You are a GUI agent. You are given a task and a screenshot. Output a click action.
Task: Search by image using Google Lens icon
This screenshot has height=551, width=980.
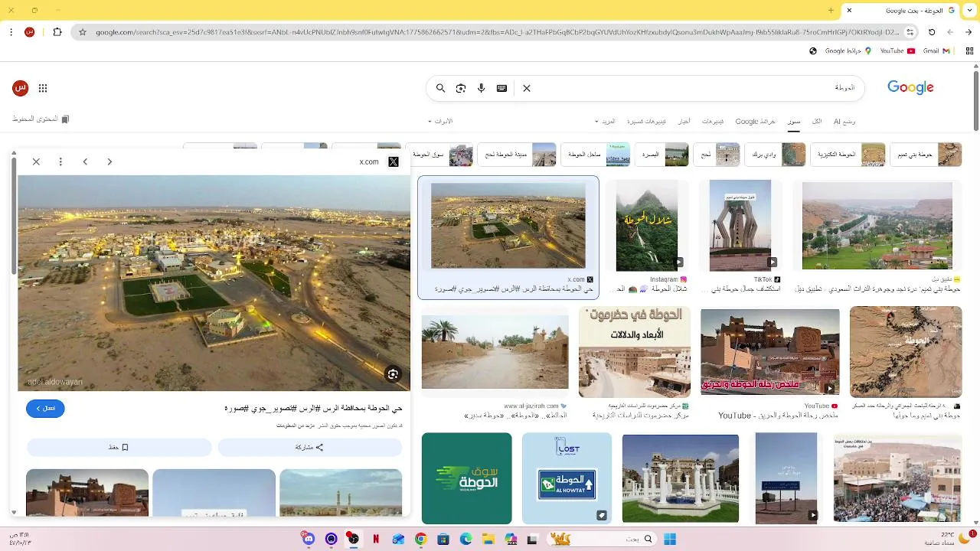point(461,88)
